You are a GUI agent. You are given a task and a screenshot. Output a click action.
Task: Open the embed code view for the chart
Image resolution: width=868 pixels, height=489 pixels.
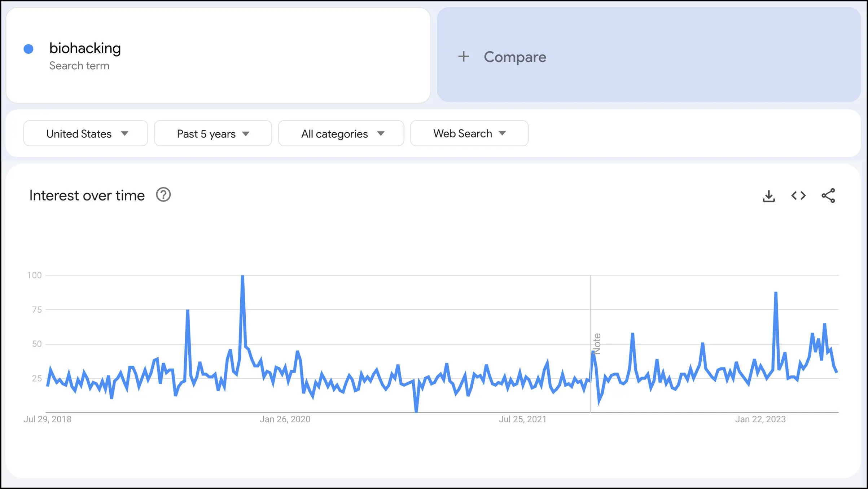point(798,196)
